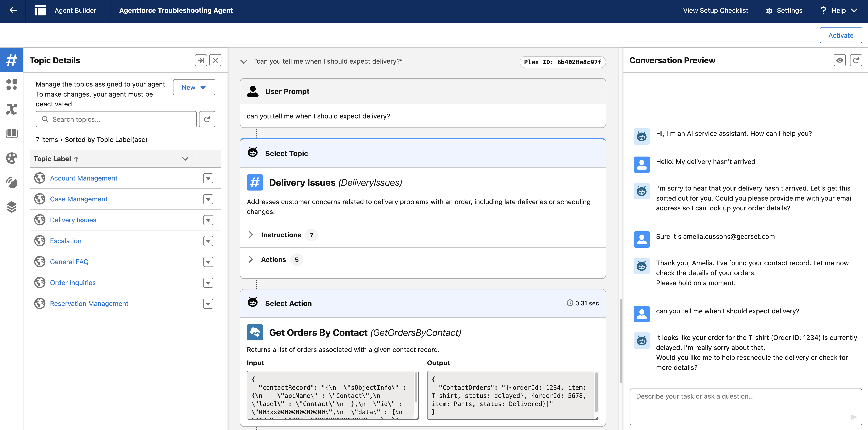Refresh the topics list
The width and height of the screenshot is (868, 430).
click(207, 119)
